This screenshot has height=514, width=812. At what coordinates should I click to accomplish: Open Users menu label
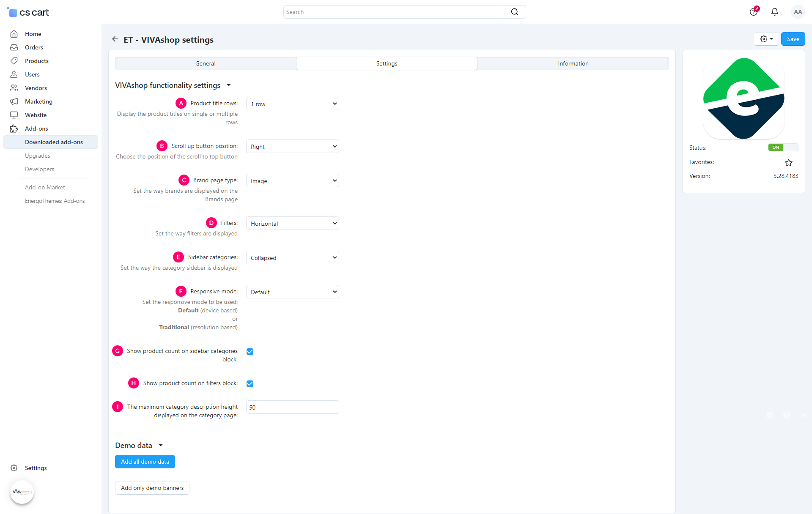tap(32, 74)
